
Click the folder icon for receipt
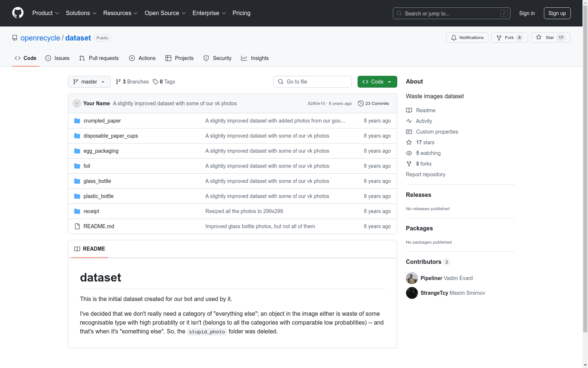pos(77,211)
